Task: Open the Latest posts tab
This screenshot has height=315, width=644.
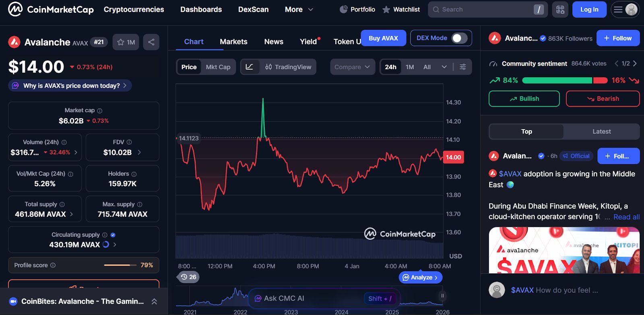Action: coord(601,132)
